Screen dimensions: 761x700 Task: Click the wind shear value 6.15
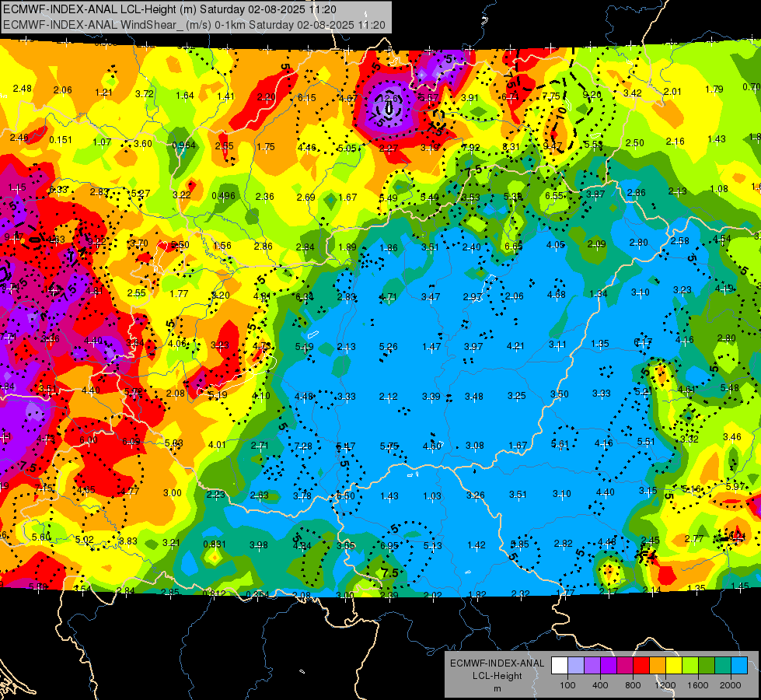(307, 98)
